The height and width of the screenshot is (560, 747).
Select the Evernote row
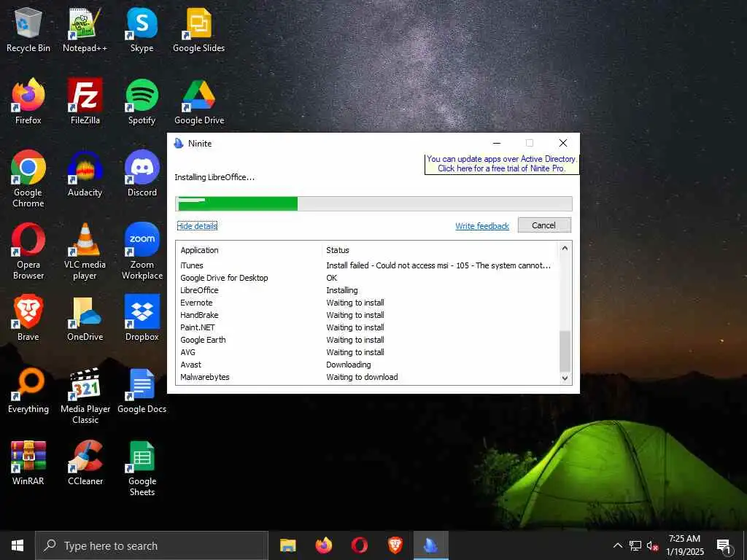(x=367, y=303)
